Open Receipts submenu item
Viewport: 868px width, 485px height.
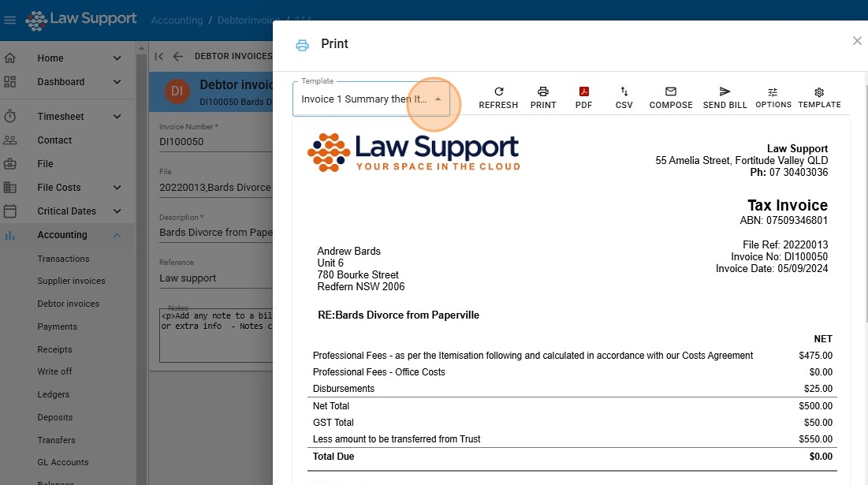55,349
